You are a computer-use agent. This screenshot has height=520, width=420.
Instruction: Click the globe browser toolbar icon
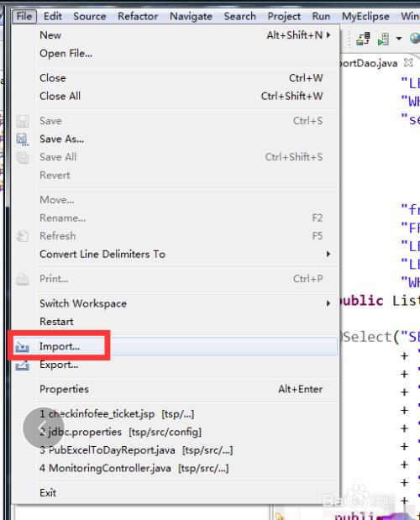click(415, 39)
